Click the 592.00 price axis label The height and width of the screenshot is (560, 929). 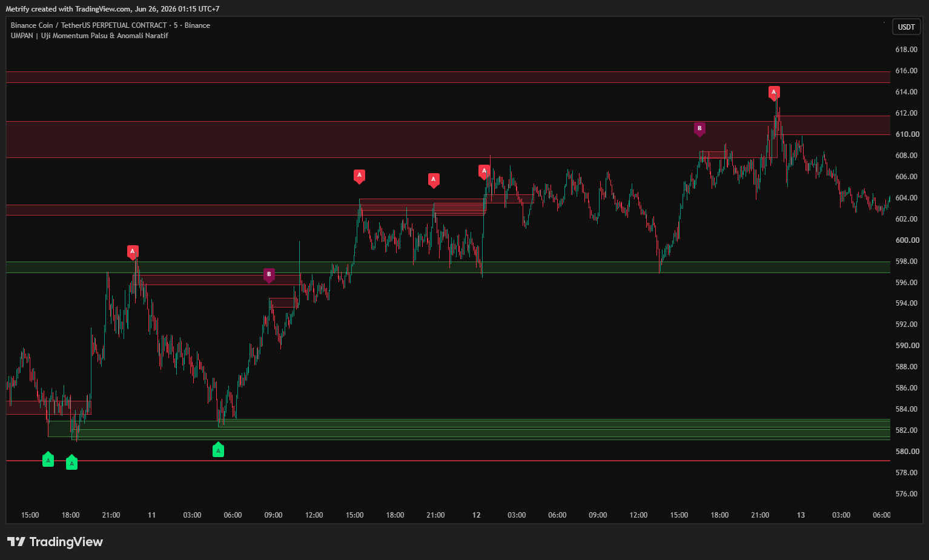[x=907, y=324]
